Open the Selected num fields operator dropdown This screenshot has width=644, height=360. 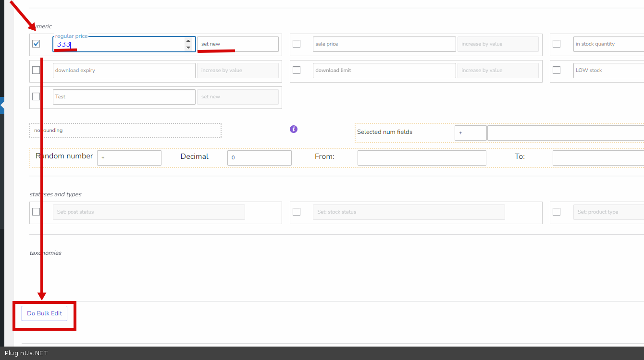(x=470, y=133)
